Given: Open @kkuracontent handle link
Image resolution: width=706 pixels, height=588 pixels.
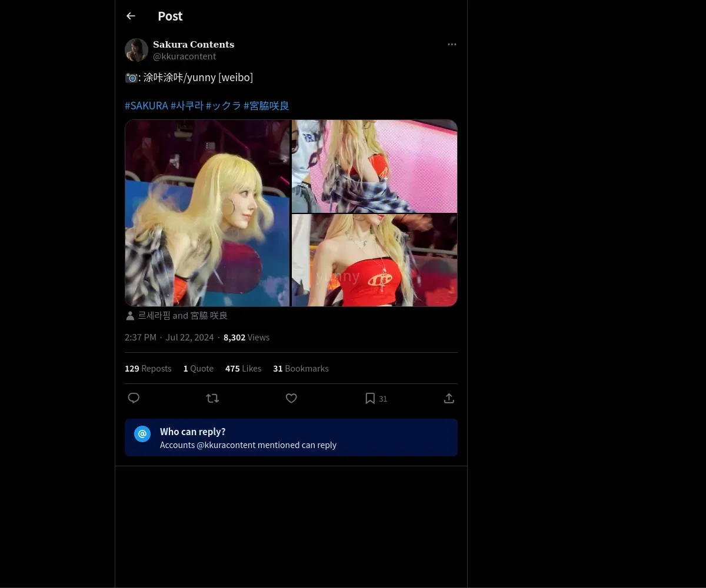Looking at the screenshot, I should pyautogui.click(x=185, y=56).
